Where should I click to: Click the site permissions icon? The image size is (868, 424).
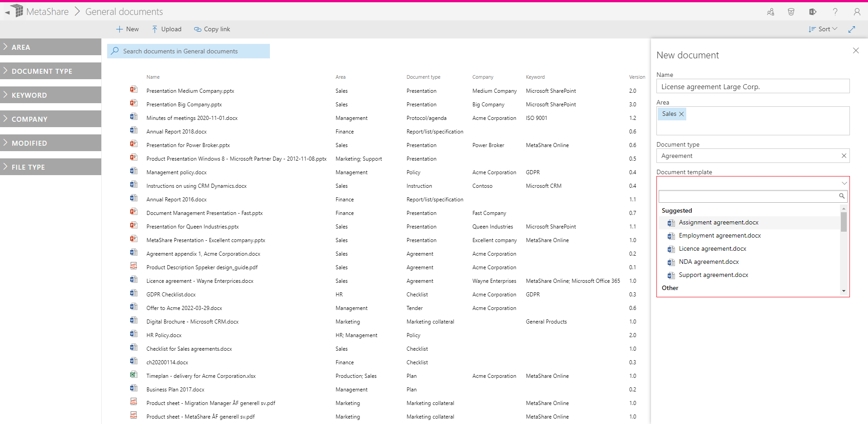point(771,11)
